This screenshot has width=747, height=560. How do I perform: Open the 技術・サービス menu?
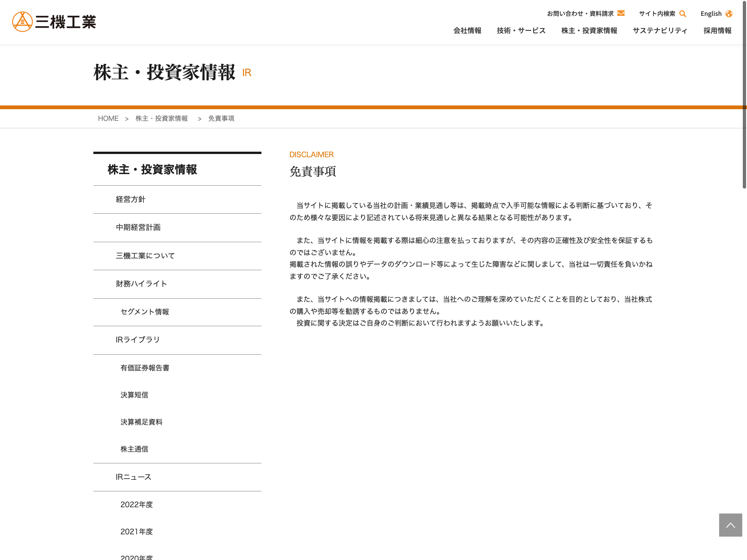click(521, 31)
